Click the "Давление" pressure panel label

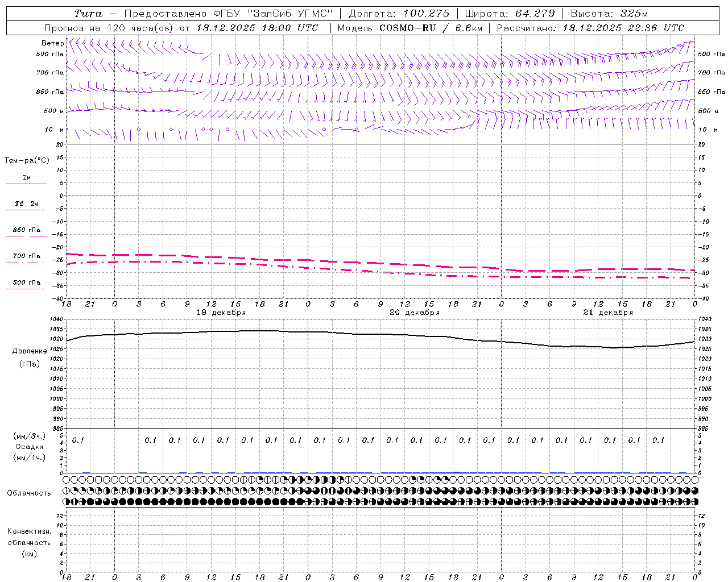click(30, 351)
